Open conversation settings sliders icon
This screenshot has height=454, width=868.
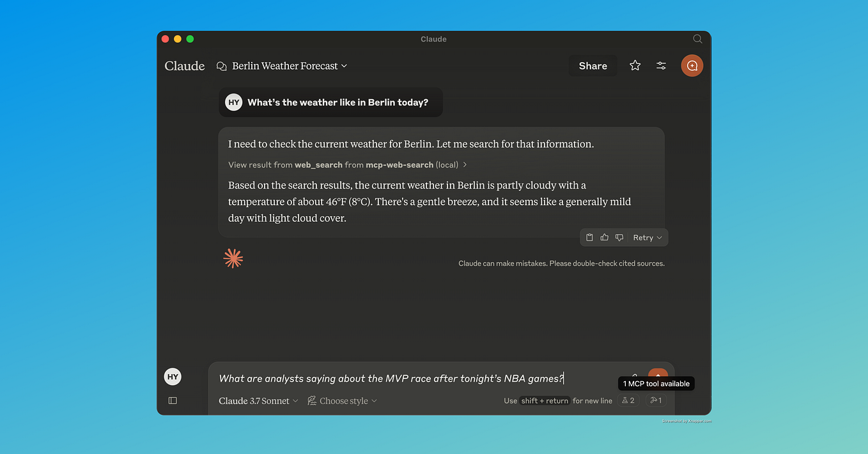(661, 65)
